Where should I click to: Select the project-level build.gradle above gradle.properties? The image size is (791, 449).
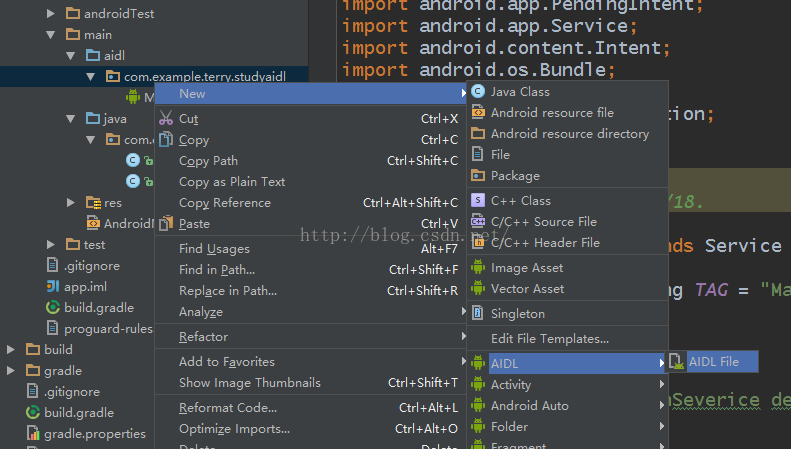point(70,412)
